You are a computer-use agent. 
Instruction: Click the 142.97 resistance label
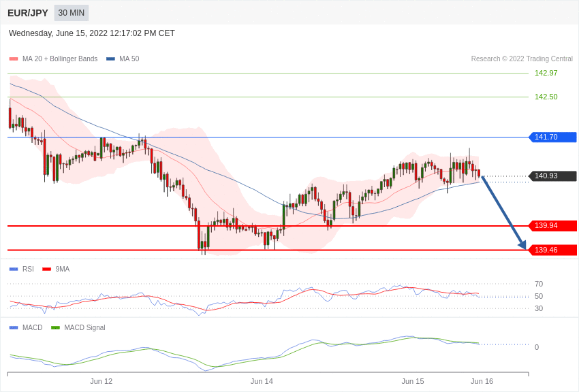coord(546,73)
